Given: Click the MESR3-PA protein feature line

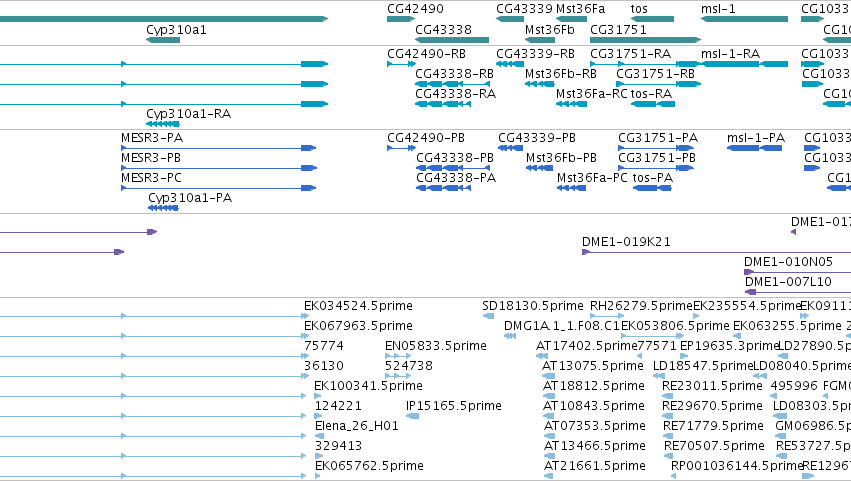Looking at the screenshot, I should click(x=219, y=148).
